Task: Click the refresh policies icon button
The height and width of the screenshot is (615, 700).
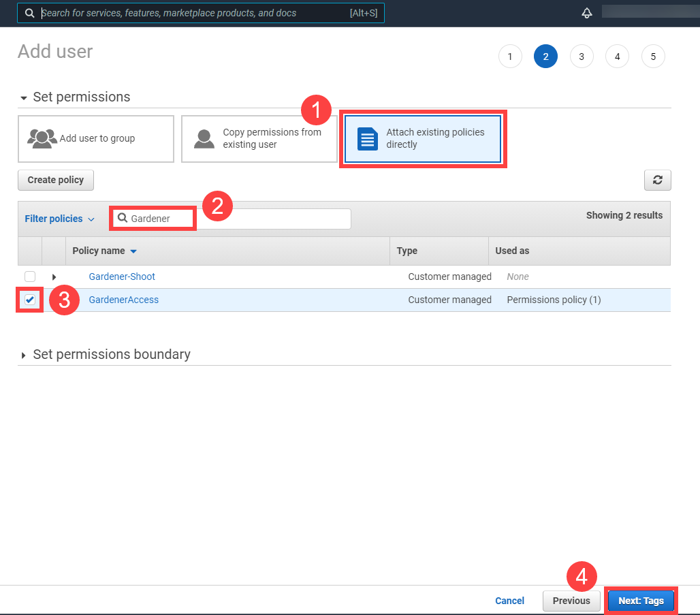Action: tap(657, 180)
